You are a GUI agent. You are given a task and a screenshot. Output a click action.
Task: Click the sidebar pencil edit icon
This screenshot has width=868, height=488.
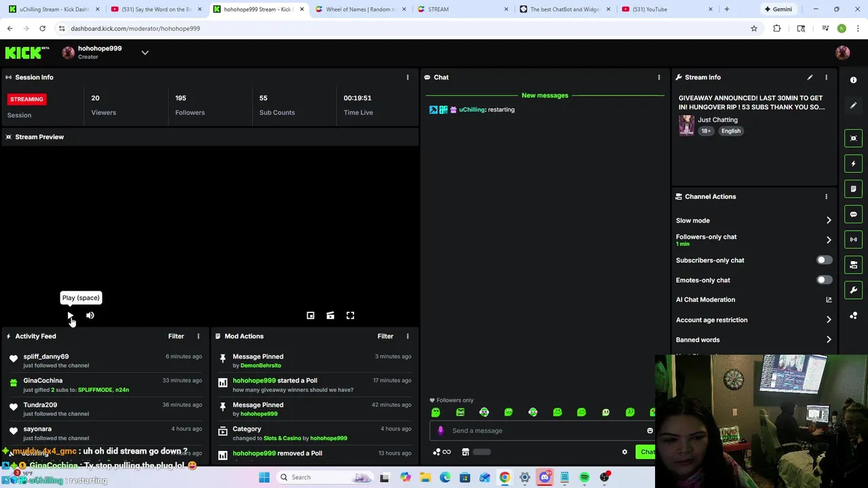(854, 105)
